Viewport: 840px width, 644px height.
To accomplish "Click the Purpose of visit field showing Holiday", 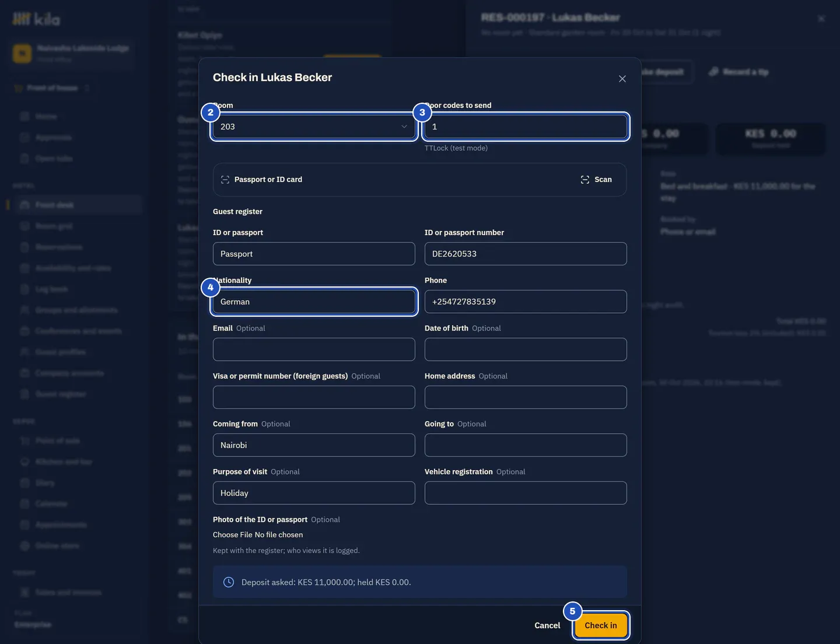I will click(x=314, y=493).
